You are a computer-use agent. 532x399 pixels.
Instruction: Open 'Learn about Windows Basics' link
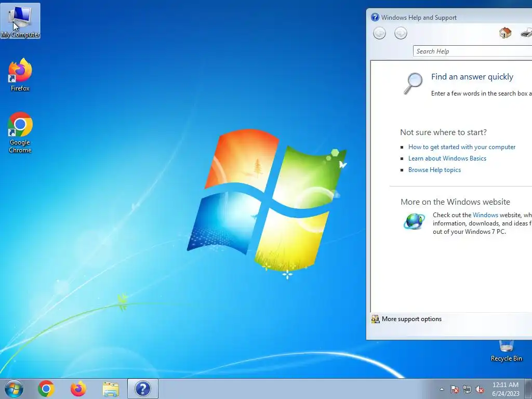pos(447,158)
